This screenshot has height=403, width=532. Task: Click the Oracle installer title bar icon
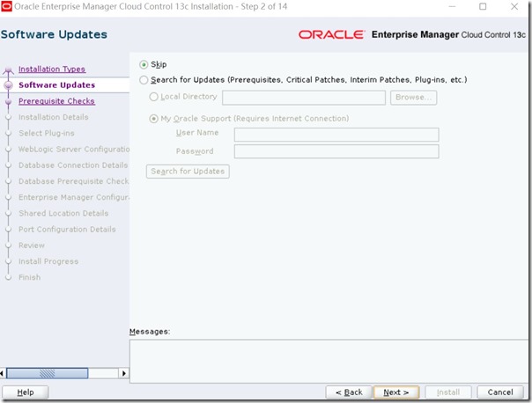[x=6, y=6]
